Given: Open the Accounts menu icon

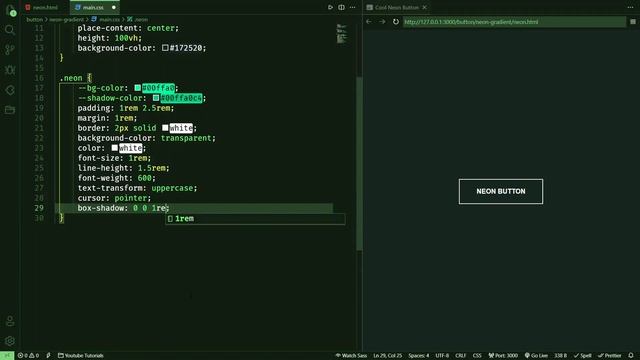Looking at the screenshot, I should [x=10, y=321].
